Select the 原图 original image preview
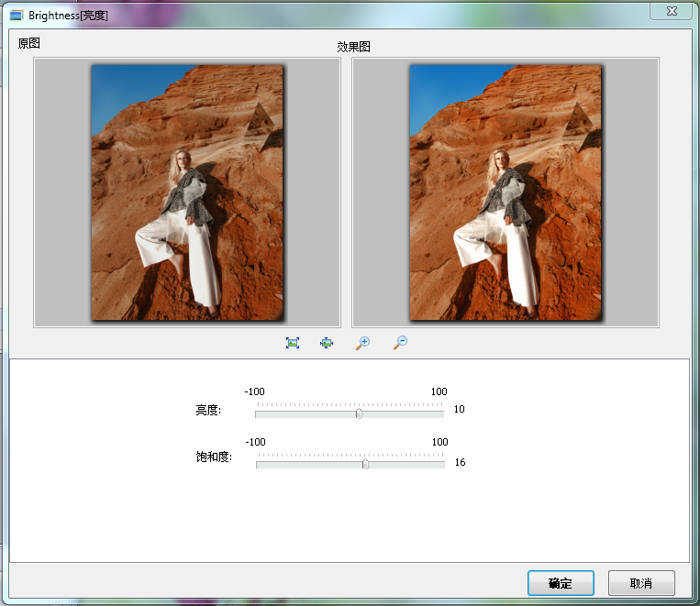700x606 pixels. coord(187,193)
